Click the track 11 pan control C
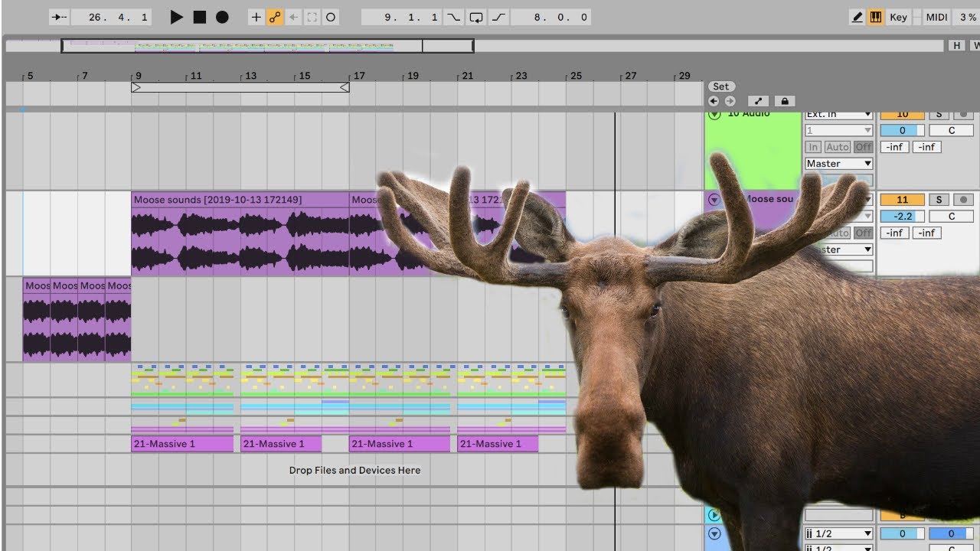 (x=952, y=217)
